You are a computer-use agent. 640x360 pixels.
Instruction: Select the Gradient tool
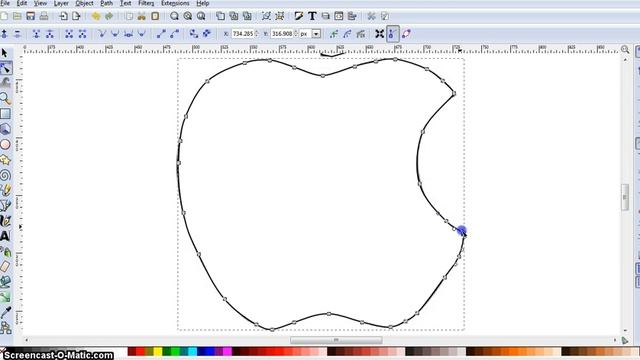(5, 297)
